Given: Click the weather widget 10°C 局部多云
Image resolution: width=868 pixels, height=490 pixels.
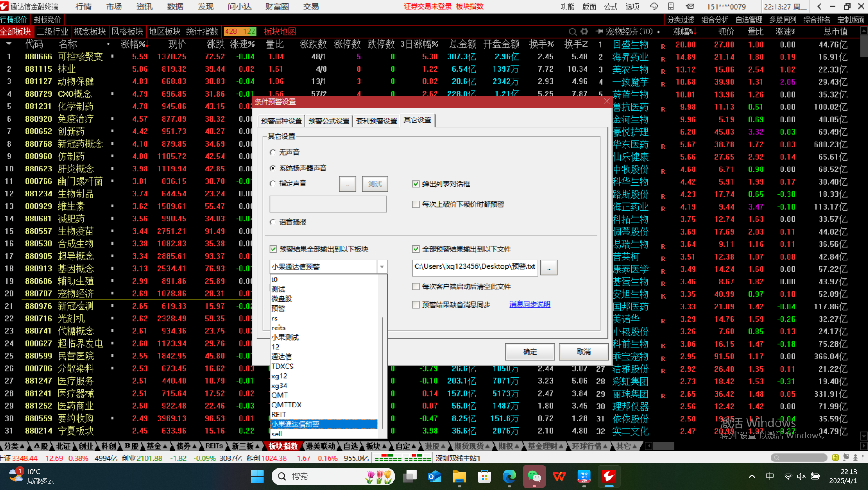Looking at the screenshot, I should 31,476.
